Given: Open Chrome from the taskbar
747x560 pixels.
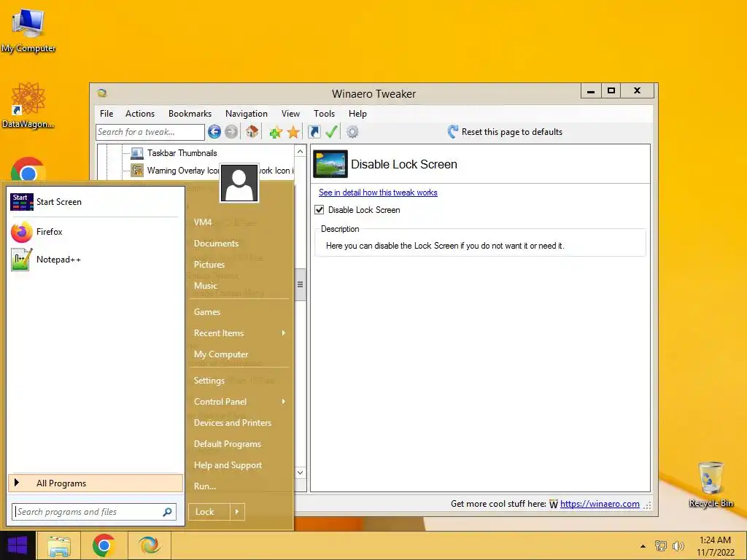Looking at the screenshot, I should (104, 545).
